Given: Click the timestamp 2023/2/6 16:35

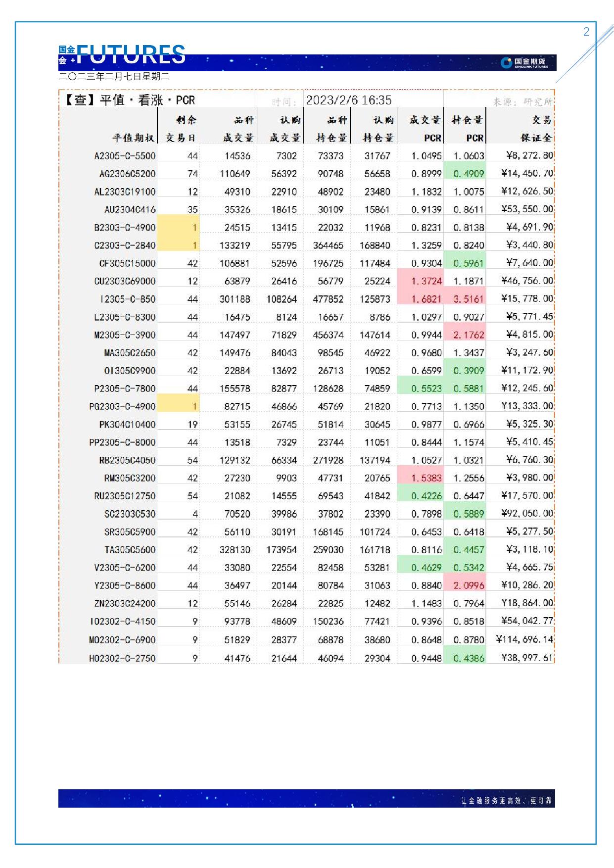Looking at the screenshot, I should (x=349, y=100).
